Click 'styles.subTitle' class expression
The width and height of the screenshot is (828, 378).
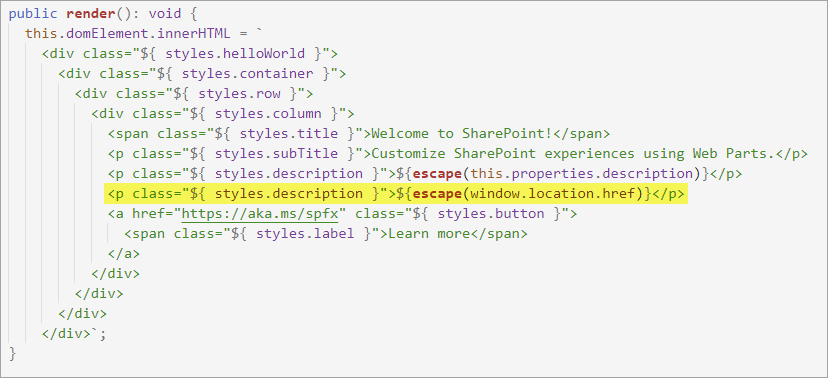(277, 154)
